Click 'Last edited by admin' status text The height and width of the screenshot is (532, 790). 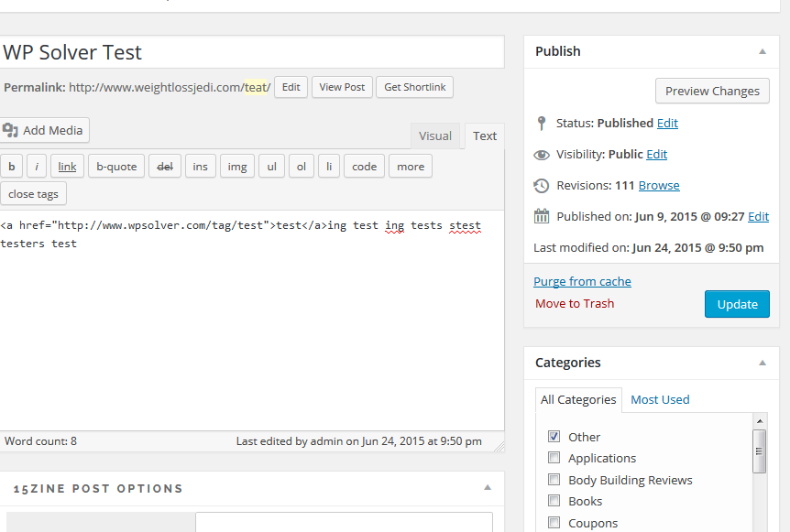point(358,441)
